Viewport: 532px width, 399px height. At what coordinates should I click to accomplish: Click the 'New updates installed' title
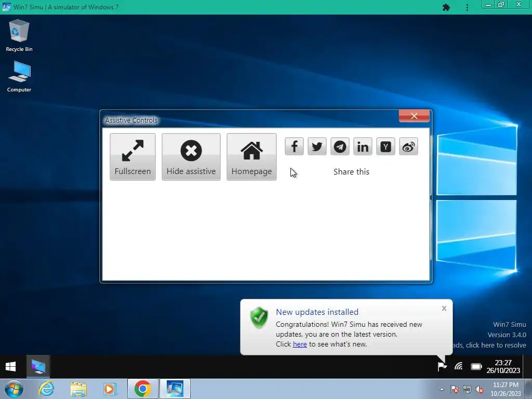[317, 312]
